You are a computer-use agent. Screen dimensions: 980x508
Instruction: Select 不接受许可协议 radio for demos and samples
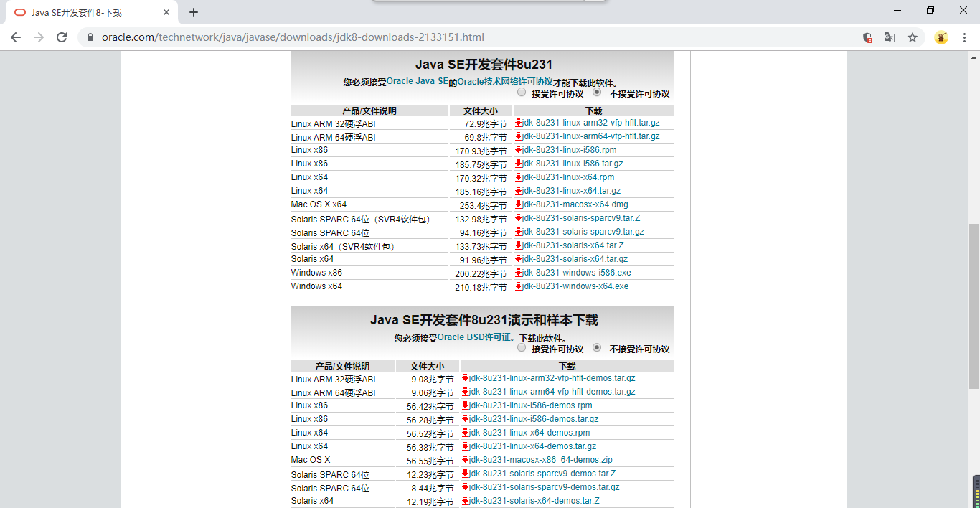tap(597, 348)
